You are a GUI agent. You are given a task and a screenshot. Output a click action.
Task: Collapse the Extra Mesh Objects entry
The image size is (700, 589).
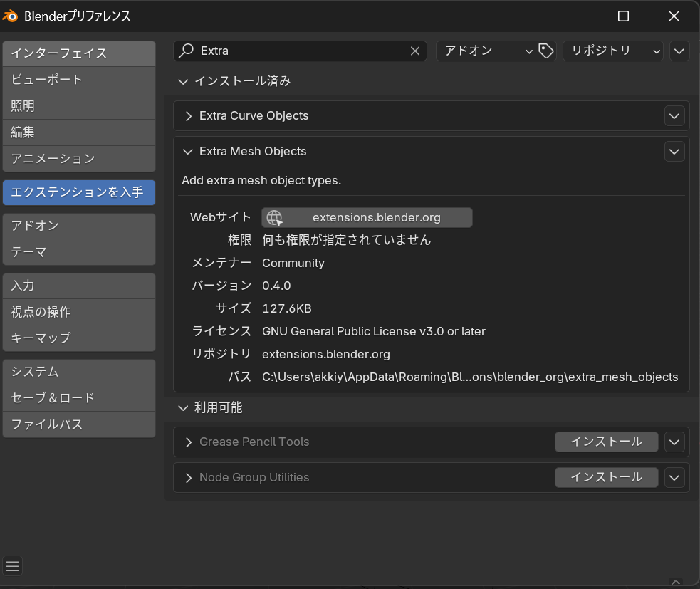tap(188, 152)
